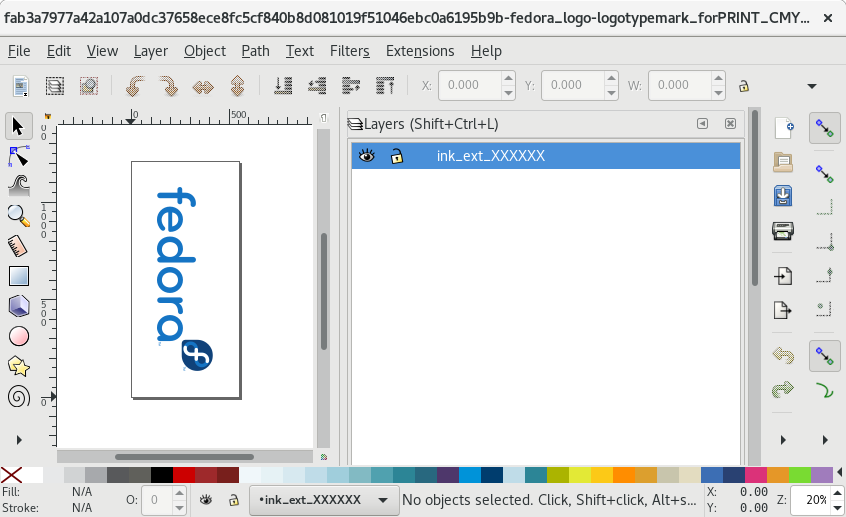
Task: Flip selection horizontally
Action: click(203, 86)
